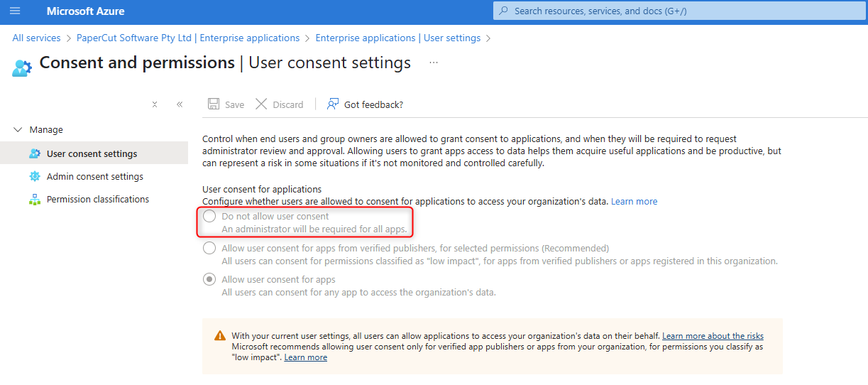The height and width of the screenshot is (385, 868).
Task: Open Enterprise applications User settings breadcrumb
Action: 398,38
